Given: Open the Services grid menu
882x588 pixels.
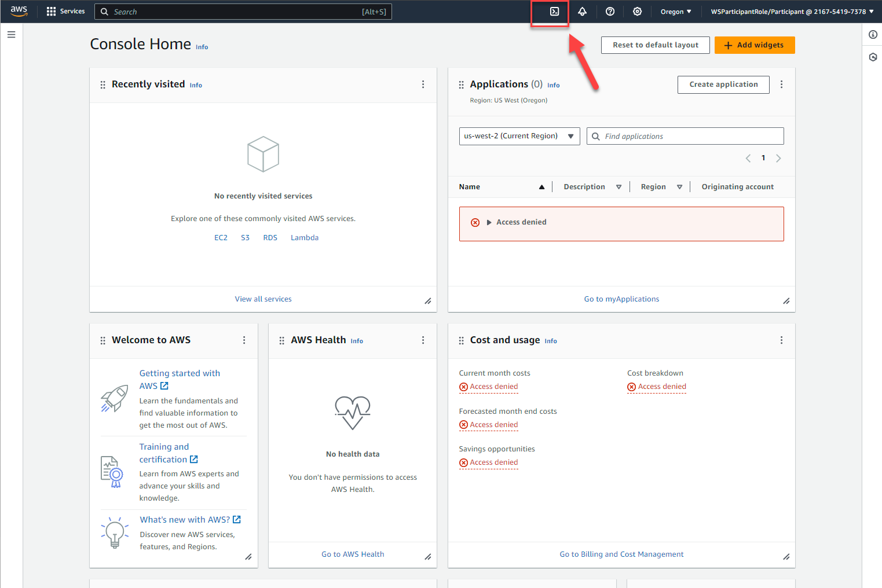Looking at the screenshot, I should (x=65, y=12).
